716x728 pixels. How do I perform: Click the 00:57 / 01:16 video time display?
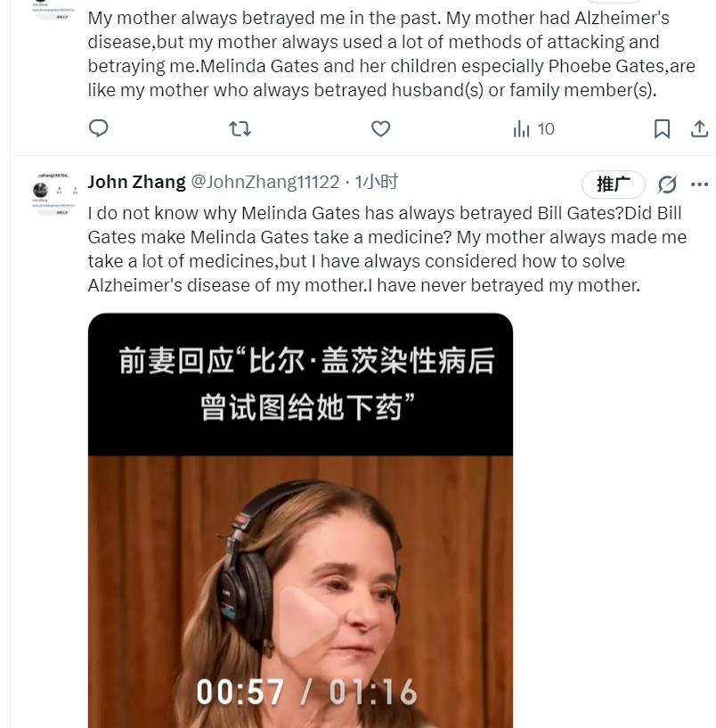point(306,692)
